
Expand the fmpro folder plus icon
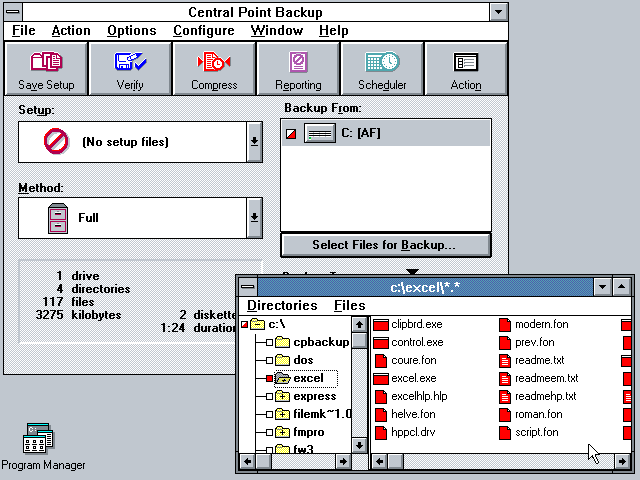[x=282, y=432]
